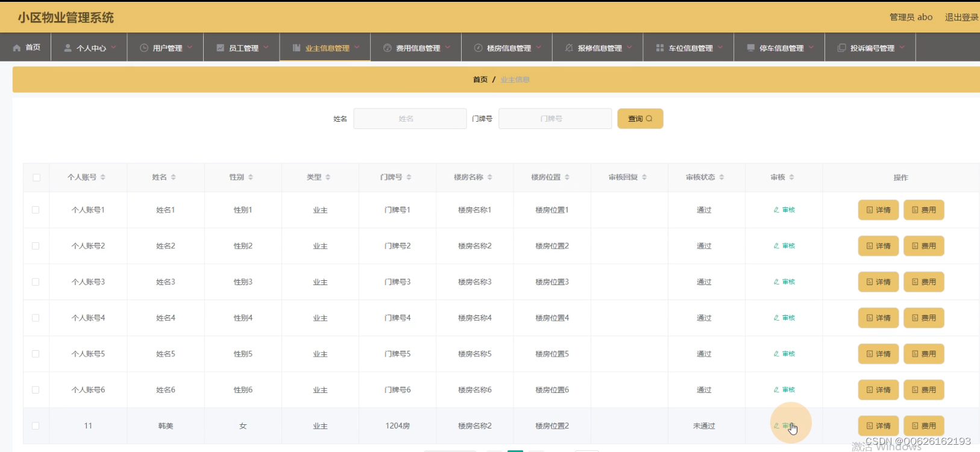Open the 业主信息管理 menu
Image resolution: width=980 pixels, height=452 pixels.
click(325, 48)
